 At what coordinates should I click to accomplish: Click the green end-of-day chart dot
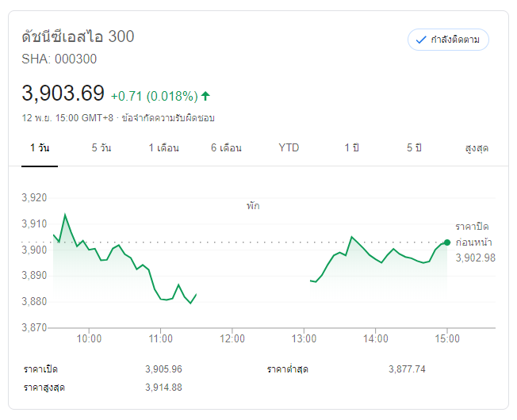coord(447,242)
